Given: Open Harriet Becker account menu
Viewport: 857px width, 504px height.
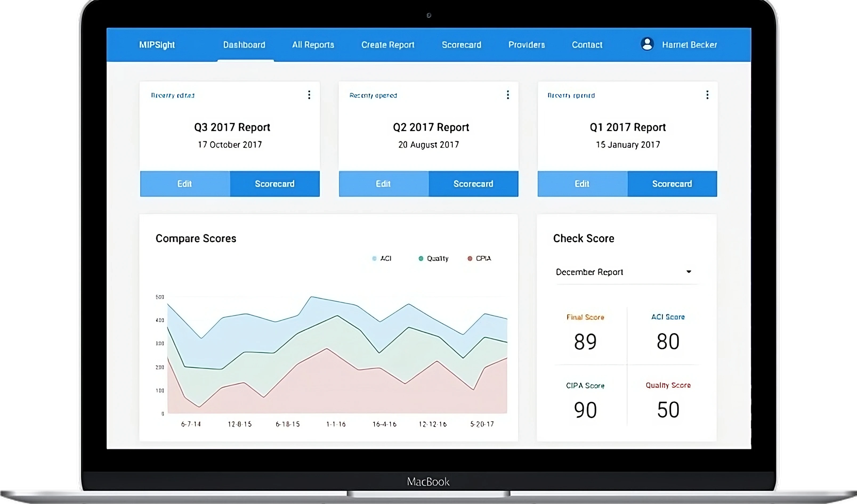Looking at the screenshot, I should click(689, 44).
